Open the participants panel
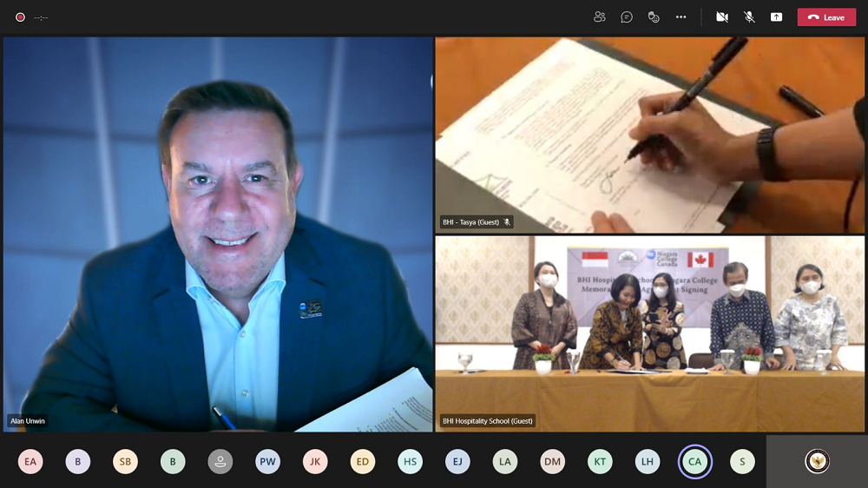The image size is (868, 488). pyautogui.click(x=599, y=17)
